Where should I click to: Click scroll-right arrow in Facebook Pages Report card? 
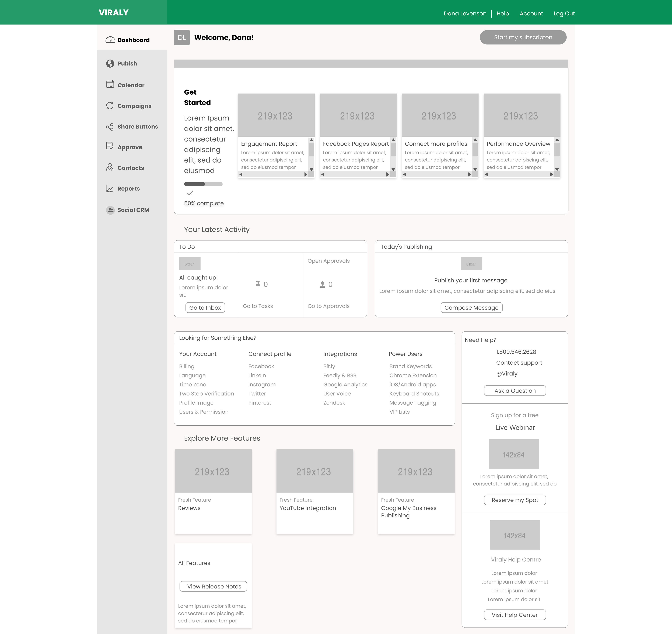click(388, 175)
